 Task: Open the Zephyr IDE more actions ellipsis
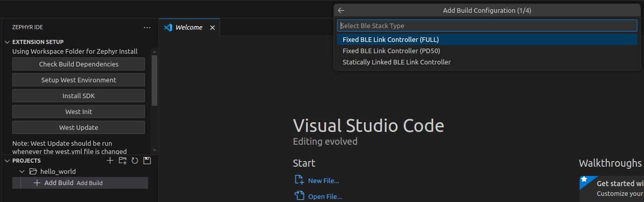tap(147, 28)
